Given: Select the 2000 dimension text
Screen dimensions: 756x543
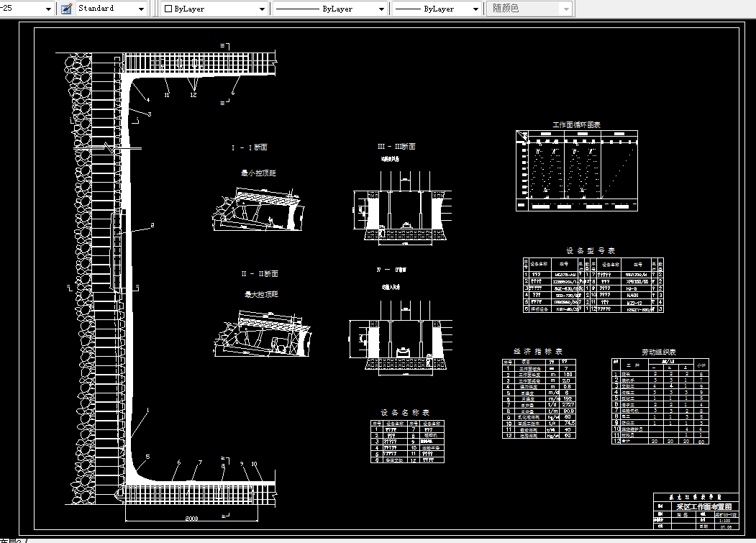Looking at the screenshot, I should click(x=191, y=519).
